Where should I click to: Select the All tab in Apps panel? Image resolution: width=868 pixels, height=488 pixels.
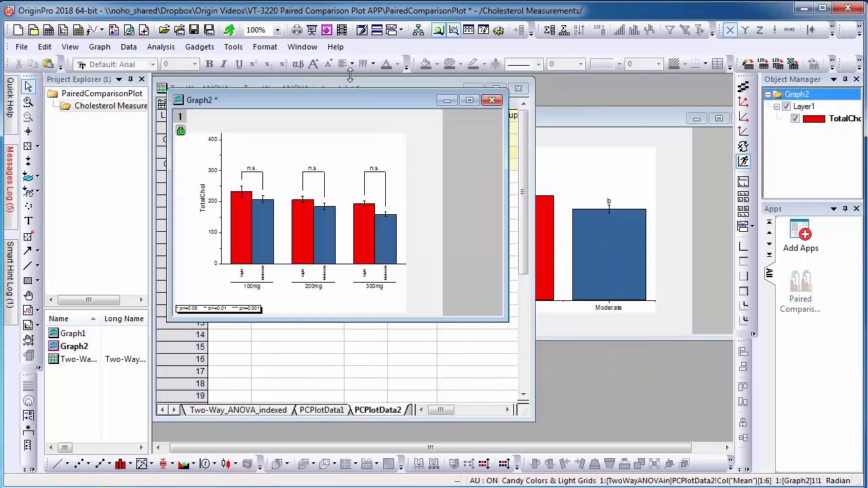(769, 274)
